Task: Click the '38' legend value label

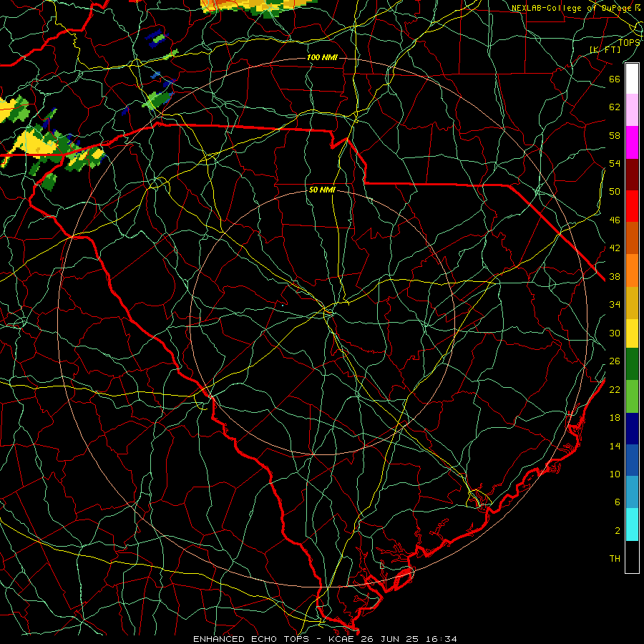Action: [x=615, y=276]
